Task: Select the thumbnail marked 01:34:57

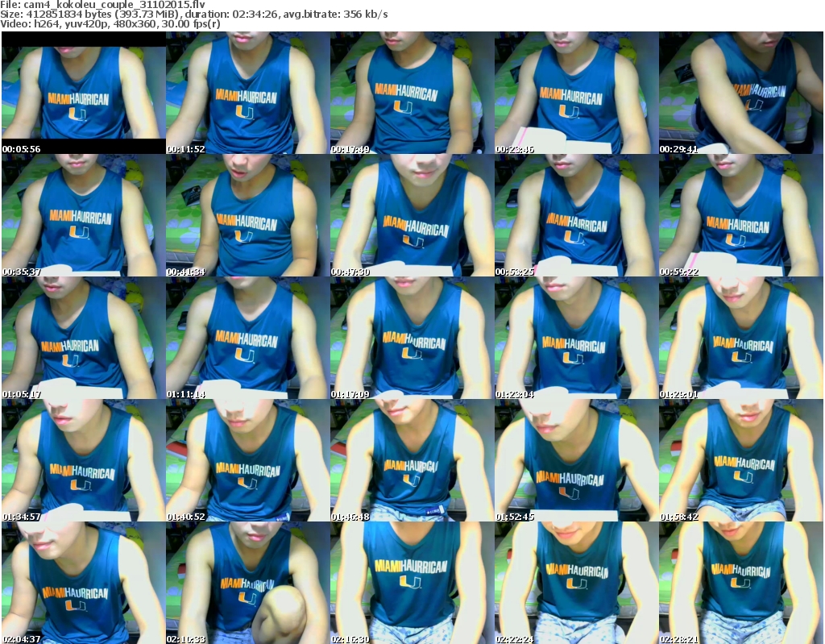Action: 84,461
